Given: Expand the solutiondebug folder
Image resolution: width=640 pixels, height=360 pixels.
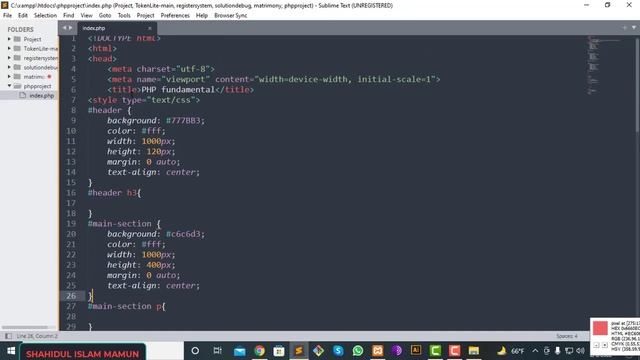Looking at the screenshot, I should (9, 67).
